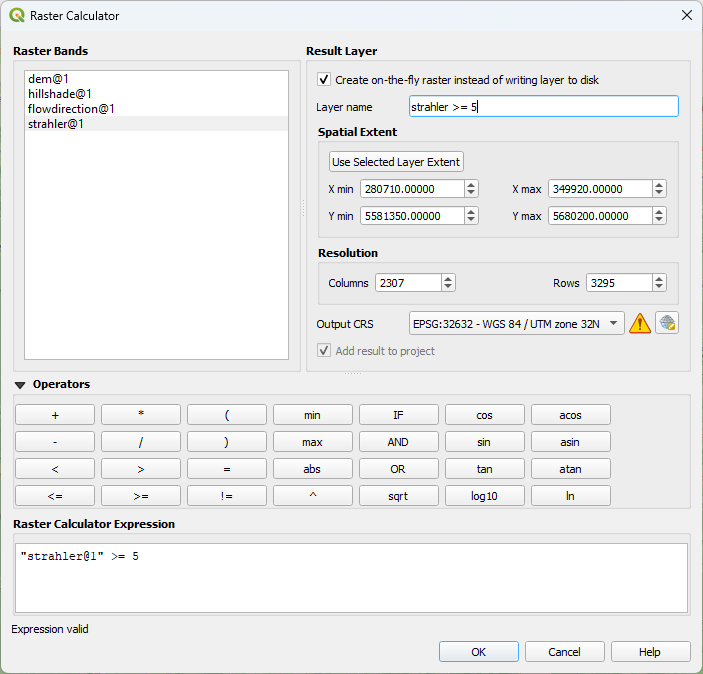Click Use Selected Layer Extent button
This screenshot has width=703, height=674.
[x=396, y=161]
